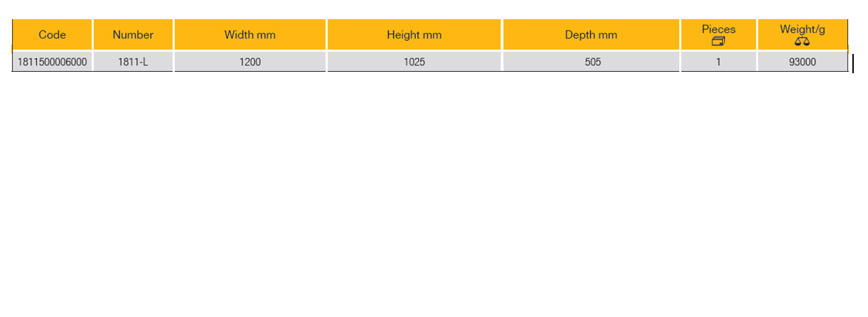Click the text cursor right of the table

coord(852,63)
